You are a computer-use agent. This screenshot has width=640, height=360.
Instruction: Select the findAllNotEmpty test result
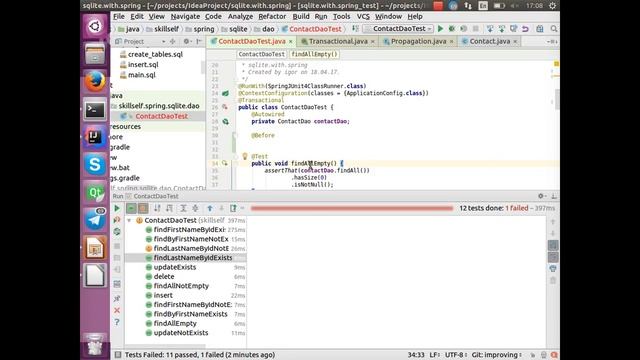[181, 286]
